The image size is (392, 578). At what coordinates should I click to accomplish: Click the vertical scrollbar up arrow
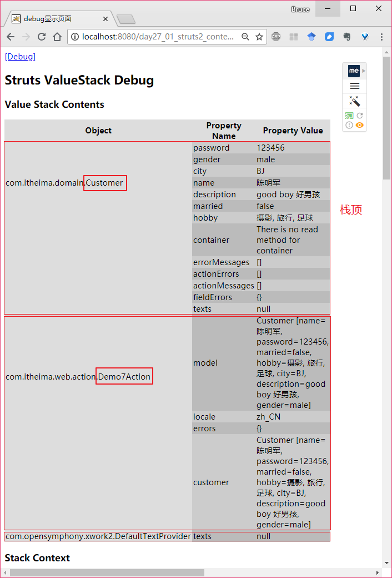(386, 52)
